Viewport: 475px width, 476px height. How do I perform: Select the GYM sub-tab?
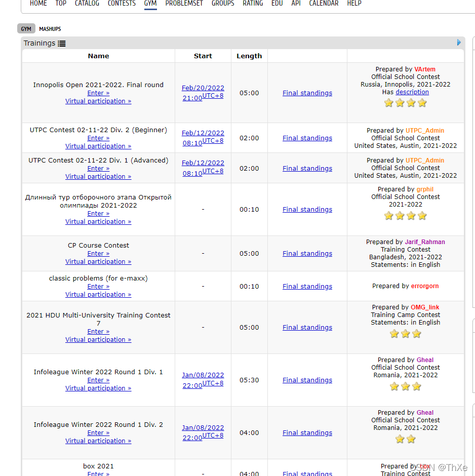point(26,29)
